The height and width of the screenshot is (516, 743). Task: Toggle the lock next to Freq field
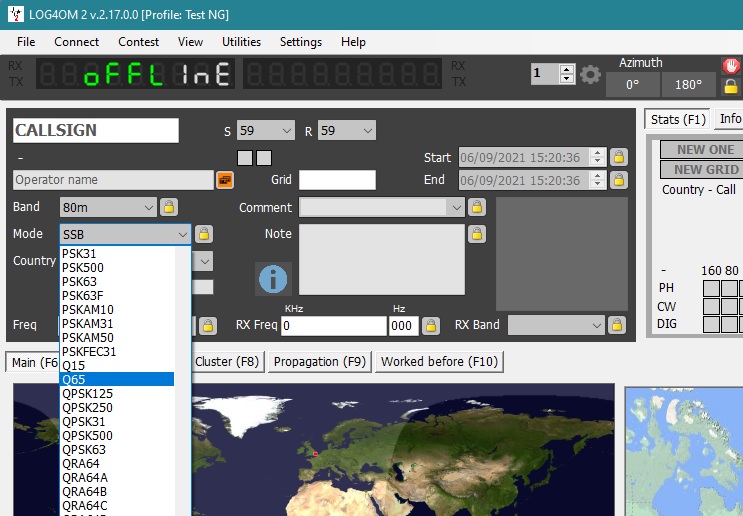208,326
